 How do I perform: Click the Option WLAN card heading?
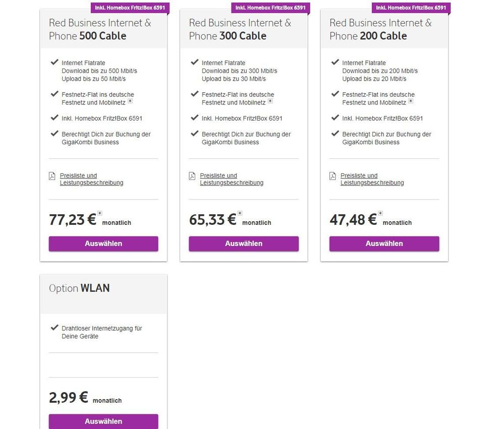pos(79,288)
